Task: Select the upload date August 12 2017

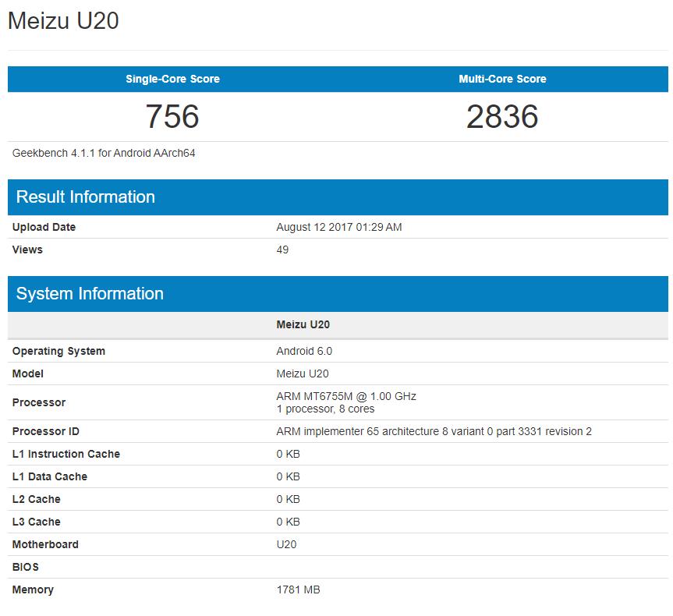Action: click(x=339, y=227)
